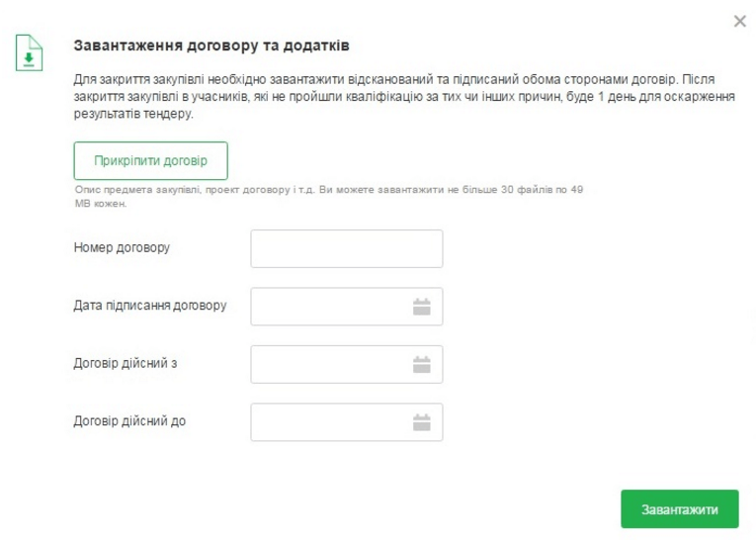The height and width of the screenshot is (545, 756).
Task: Focus the Номер договору input field
Action: pyautogui.click(x=346, y=249)
